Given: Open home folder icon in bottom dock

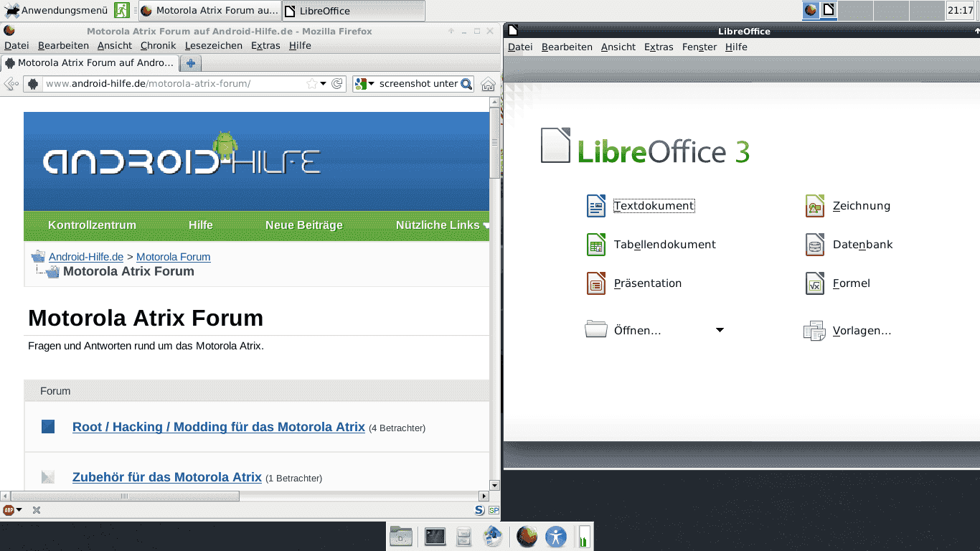Looking at the screenshot, I should [x=401, y=537].
